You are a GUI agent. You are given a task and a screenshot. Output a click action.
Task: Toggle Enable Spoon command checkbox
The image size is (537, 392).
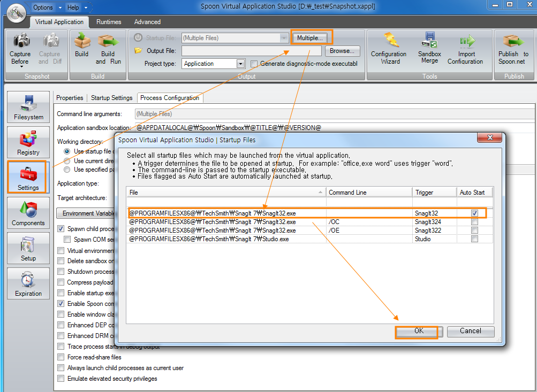60,303
